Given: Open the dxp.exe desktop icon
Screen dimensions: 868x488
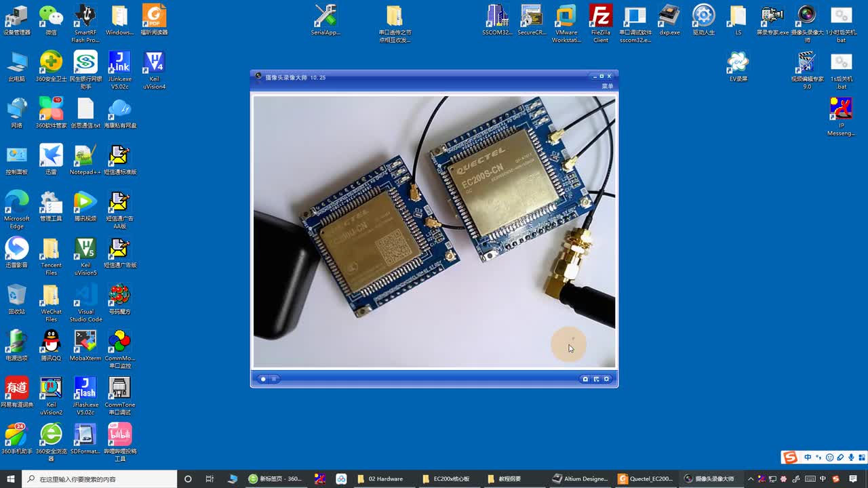Looking at the screenshot, I should tap(669, 20).
